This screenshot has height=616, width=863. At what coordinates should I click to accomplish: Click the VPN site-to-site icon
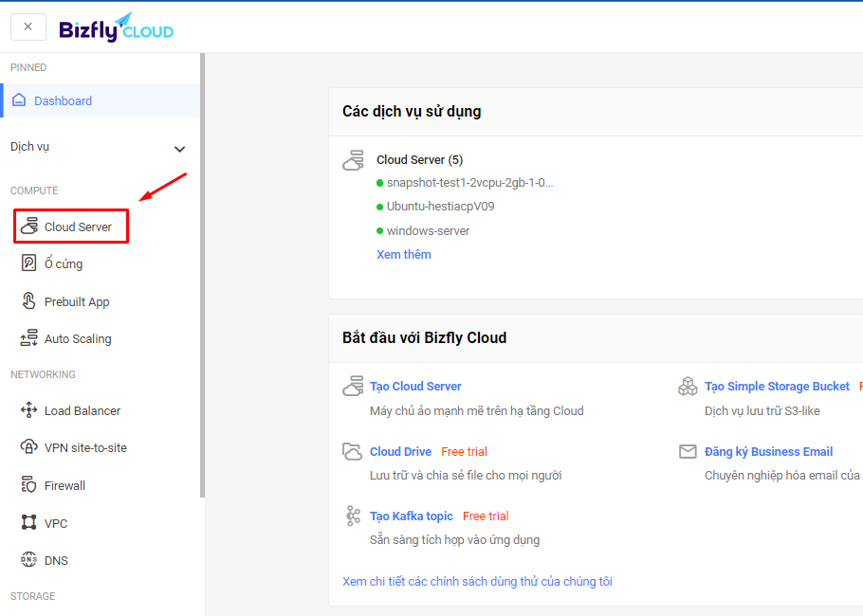coord(29,446)
